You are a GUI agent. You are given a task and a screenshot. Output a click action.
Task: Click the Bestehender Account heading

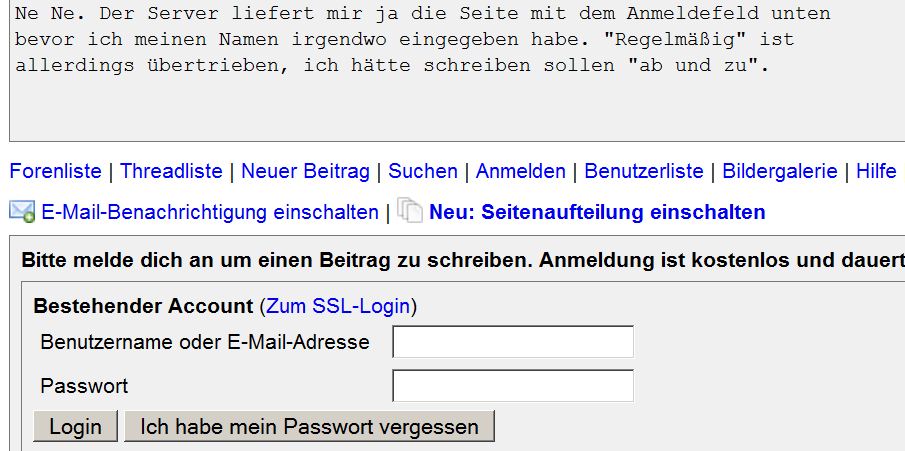coord(143,306)
